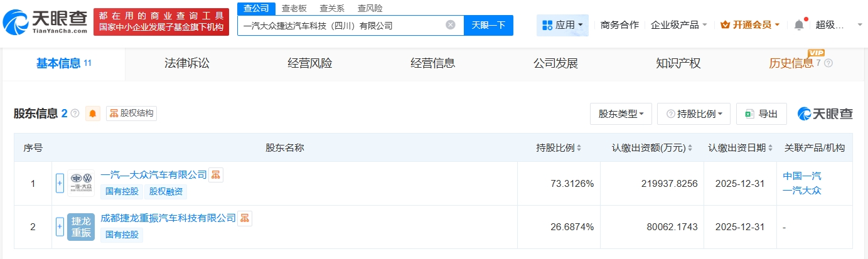Click the help icon next to 历史信息 tab
Viewport: 868px width, 259px height.
(x=828, y=63)
